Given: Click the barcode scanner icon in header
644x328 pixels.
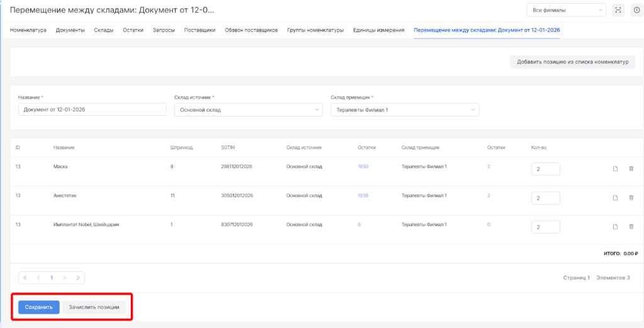Looking at the screenshot, I should (x=618, y=10).
